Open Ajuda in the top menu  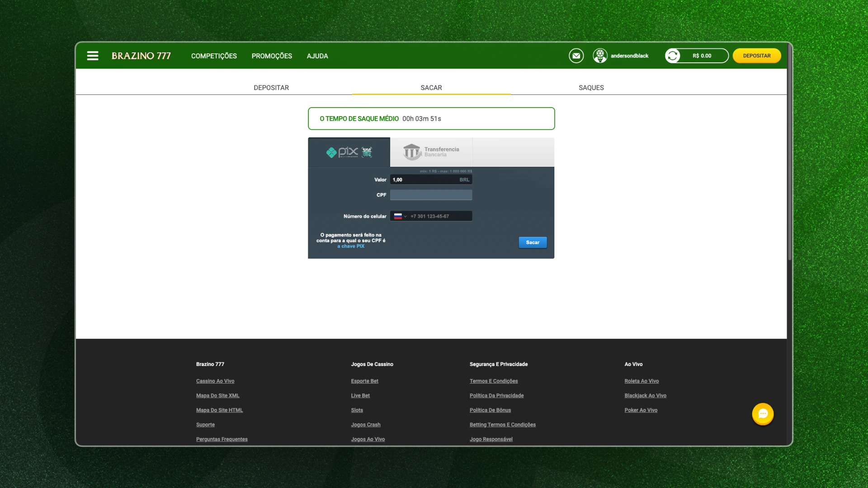tap(317, 56)
